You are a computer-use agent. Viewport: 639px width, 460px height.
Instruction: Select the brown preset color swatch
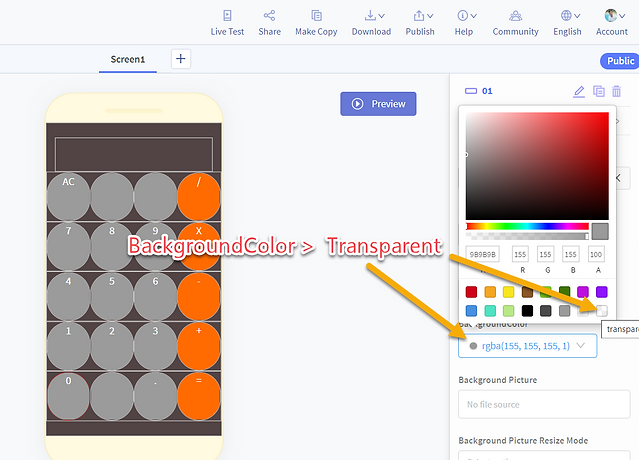(527, 292)
